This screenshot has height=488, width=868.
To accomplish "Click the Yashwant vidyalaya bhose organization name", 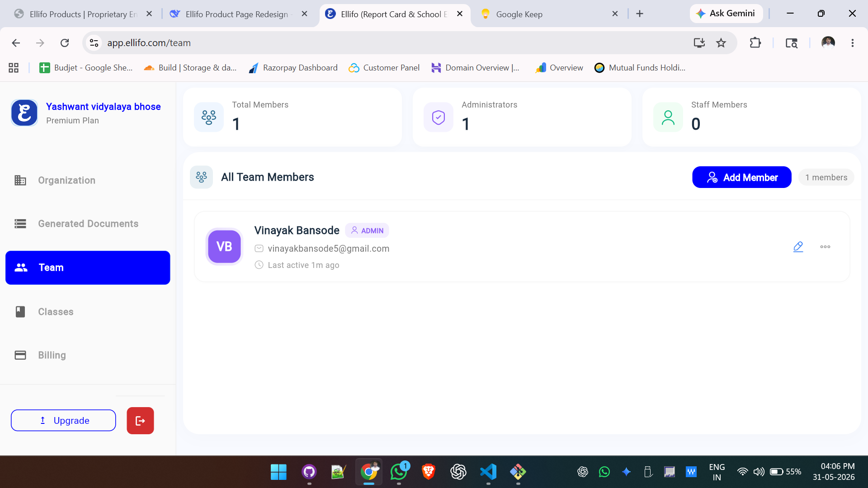I will point(104,107).
